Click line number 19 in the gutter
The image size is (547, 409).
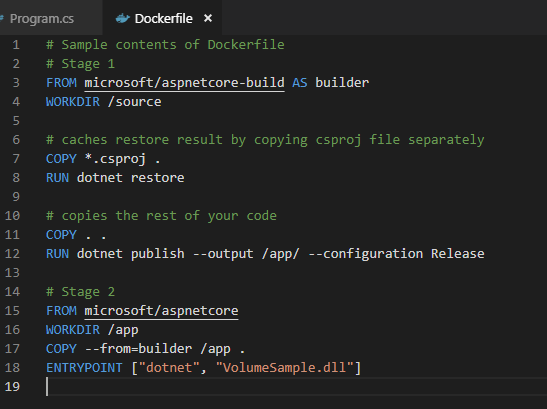[x=12, y=387]
